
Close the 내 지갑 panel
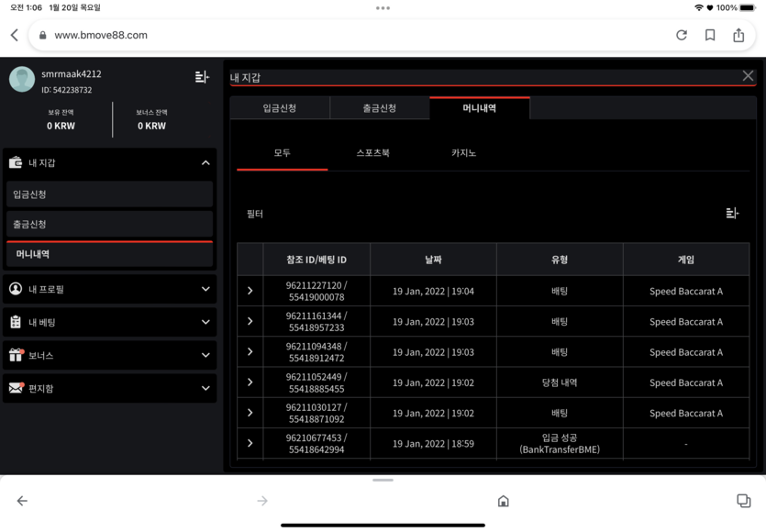coord(748,76)
